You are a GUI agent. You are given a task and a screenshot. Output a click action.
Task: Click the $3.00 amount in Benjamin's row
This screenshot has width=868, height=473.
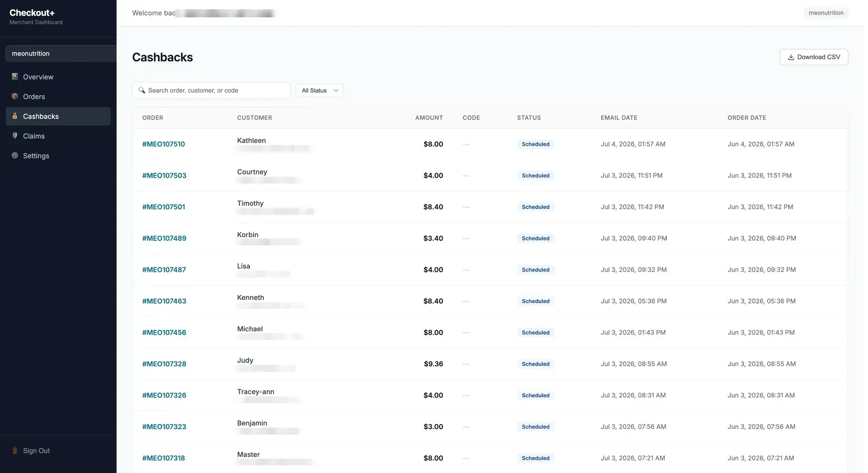click(x=433, y=426)
